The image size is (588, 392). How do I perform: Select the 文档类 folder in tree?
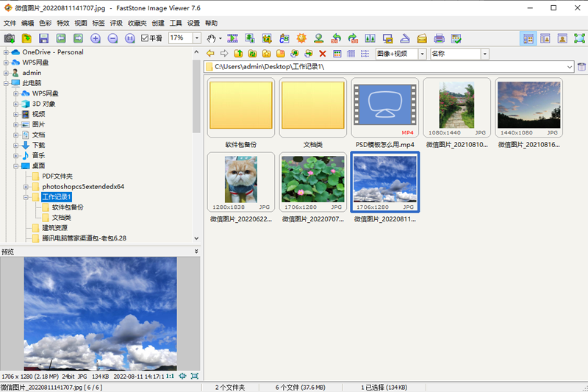click(x=61, y=218)
